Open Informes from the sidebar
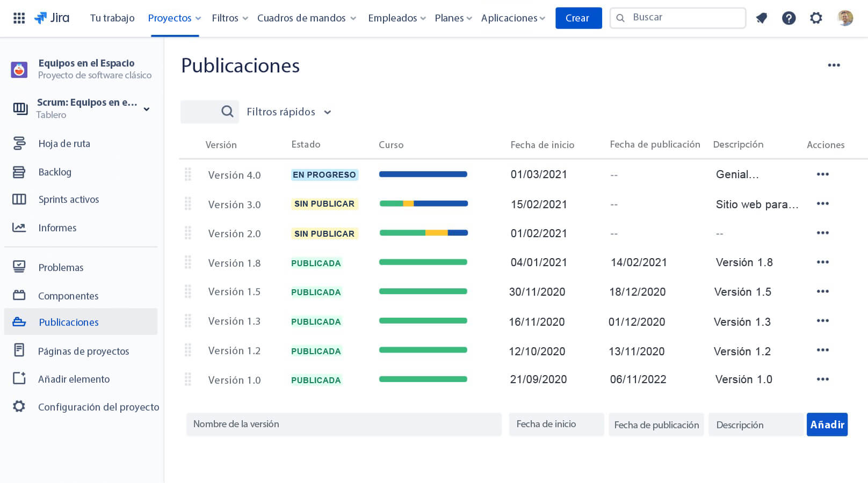 click(x=57, y=228)
